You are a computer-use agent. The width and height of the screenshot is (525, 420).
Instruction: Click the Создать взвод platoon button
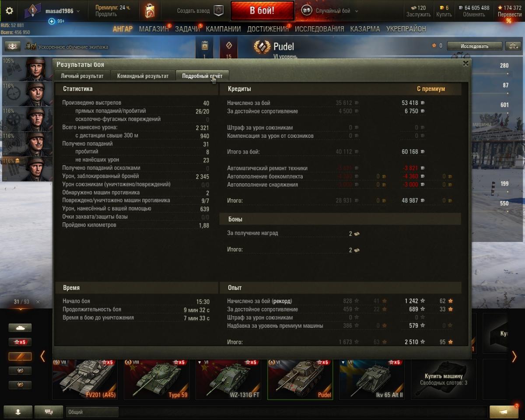pyautogui.click(x=194, y=11)
